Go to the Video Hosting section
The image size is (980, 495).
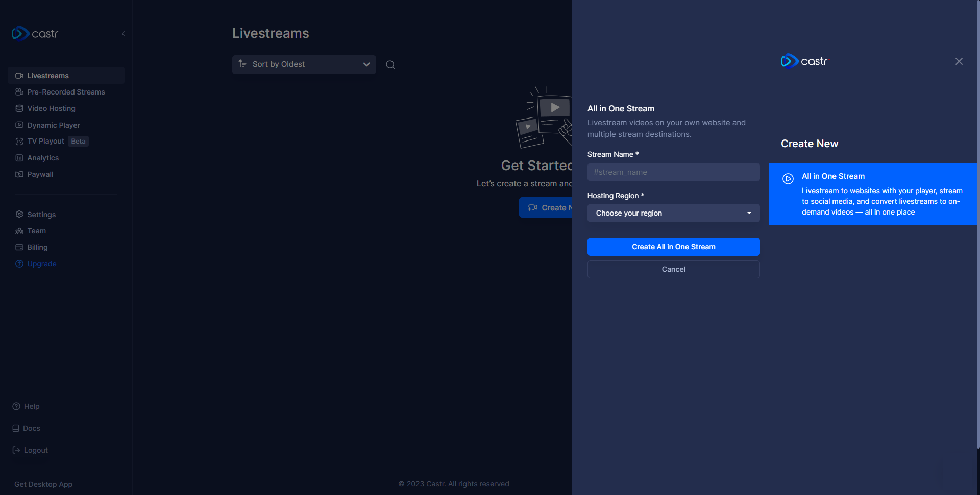tap(51, 108)
